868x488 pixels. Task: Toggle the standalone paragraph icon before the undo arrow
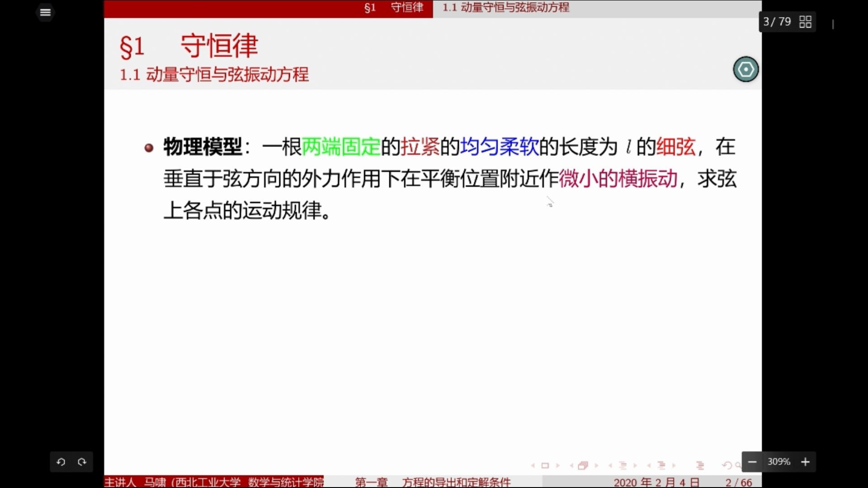click(x=700, y=465)
